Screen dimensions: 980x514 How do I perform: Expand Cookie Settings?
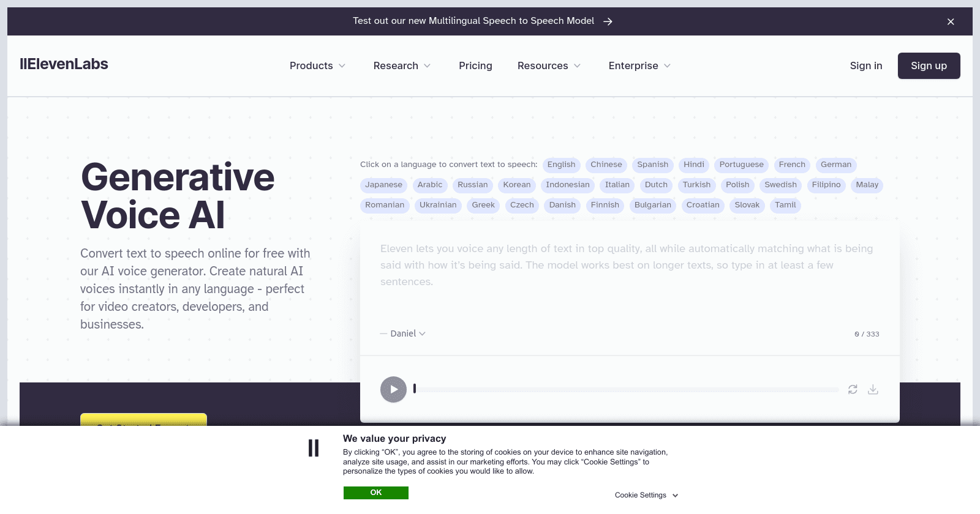(647, 495)
